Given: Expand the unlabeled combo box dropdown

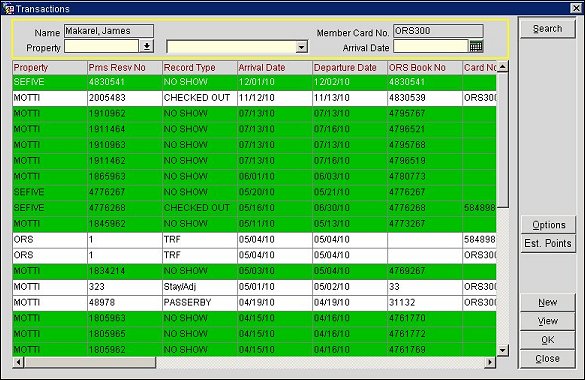Looking at the screenshot, I should coord(301,47).
